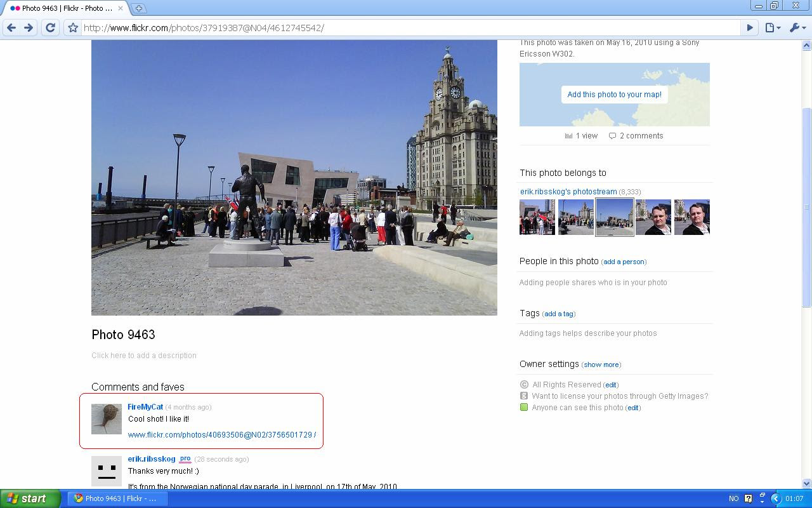The height and width of the screenshot is (508, 812).
Task: Edit who can see this photo
Action: pyautogui.click(x=633, y=408)
